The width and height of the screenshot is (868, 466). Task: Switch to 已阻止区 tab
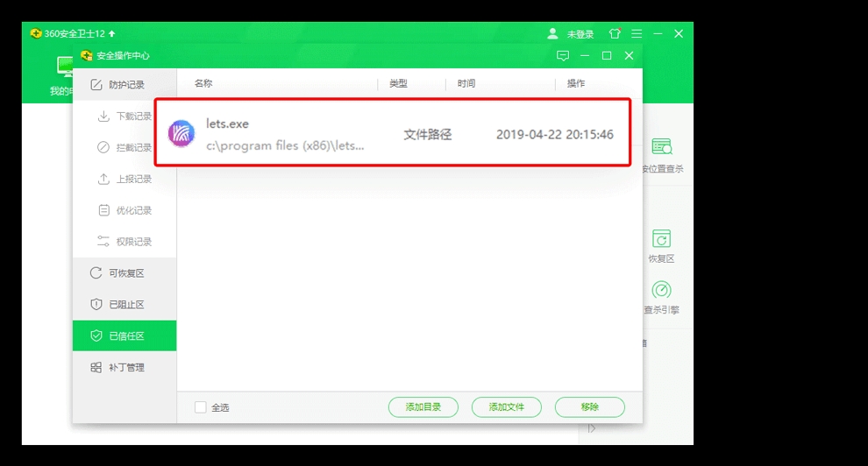pos(125,305)
